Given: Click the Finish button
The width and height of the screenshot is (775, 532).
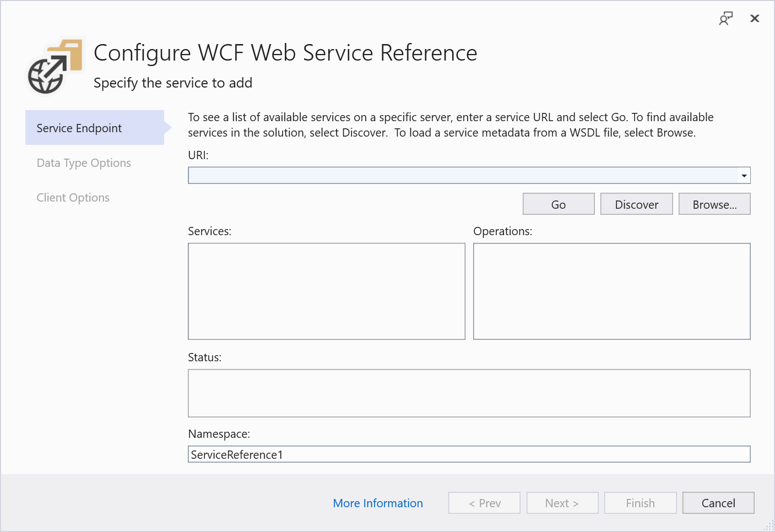Looking at the screenshot, I should click(x=640, y=503).
